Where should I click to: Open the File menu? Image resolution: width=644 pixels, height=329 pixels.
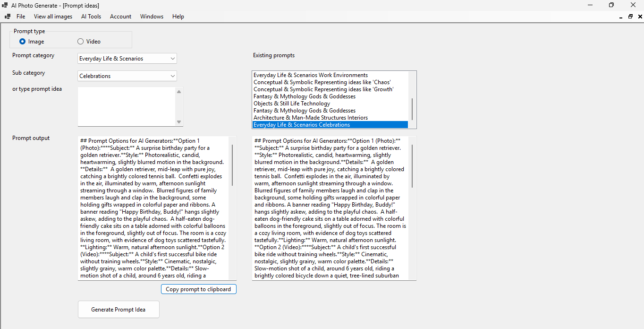21,17
